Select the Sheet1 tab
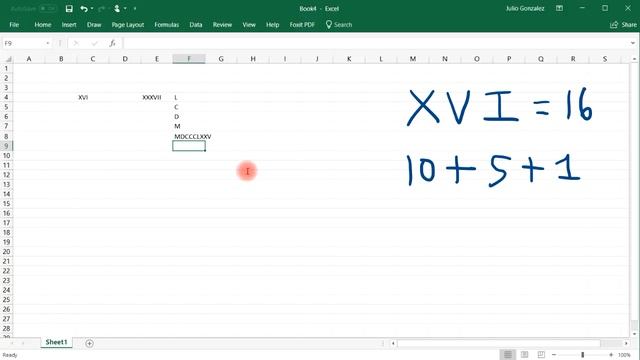 (56, 342)
